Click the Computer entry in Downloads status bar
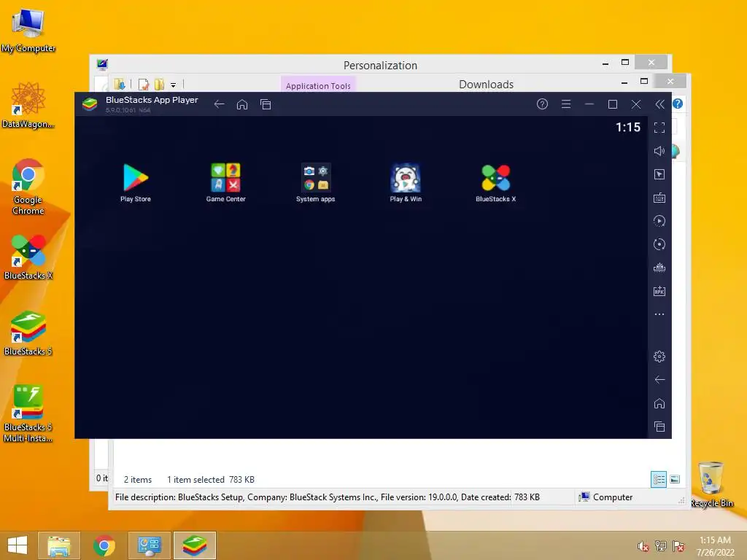 pos(605,497)
